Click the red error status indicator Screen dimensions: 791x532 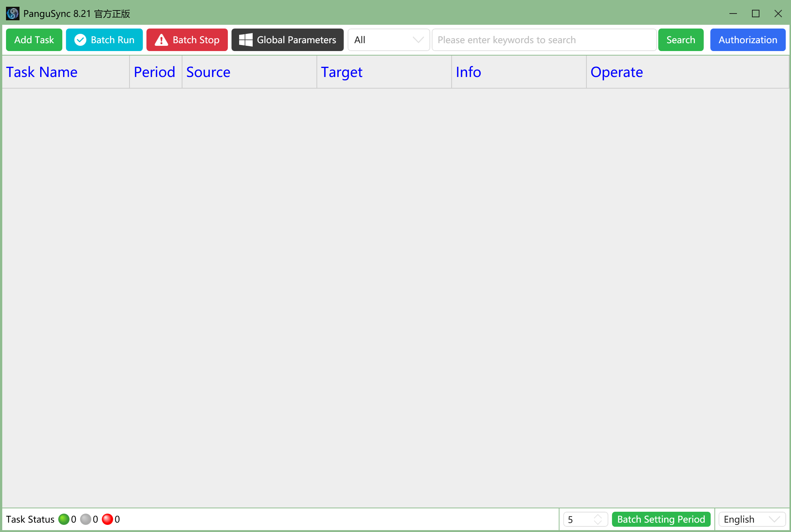coord(107,519)
